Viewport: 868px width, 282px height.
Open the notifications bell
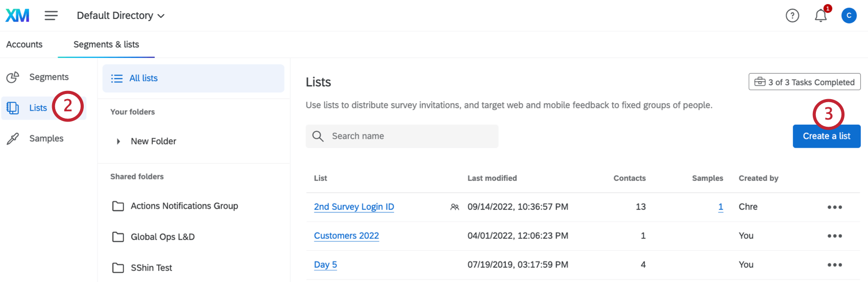click(x=821, y=16)
